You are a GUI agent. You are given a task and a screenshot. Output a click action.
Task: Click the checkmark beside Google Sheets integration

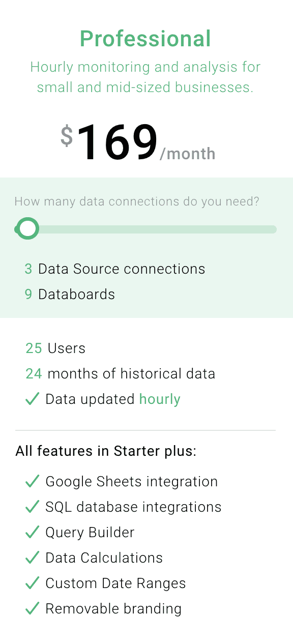tap(32, 481)
